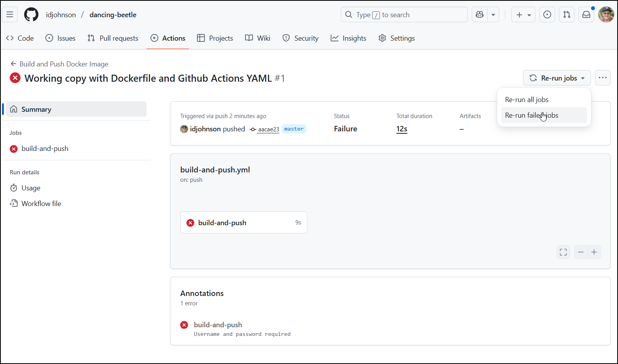Click the GitHub Octocat logo
618x364 pixels.
(31, 14)
